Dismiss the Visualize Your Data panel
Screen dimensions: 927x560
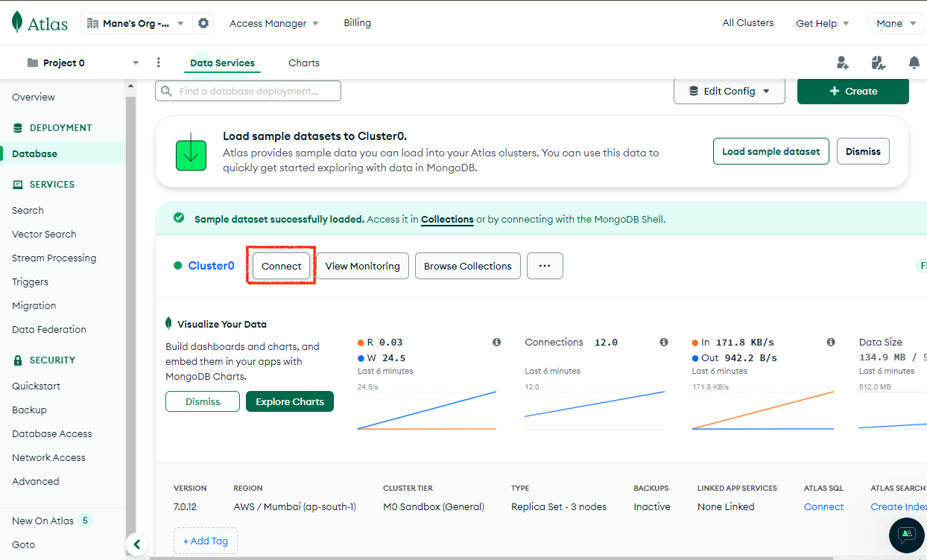tap(203, 401)
